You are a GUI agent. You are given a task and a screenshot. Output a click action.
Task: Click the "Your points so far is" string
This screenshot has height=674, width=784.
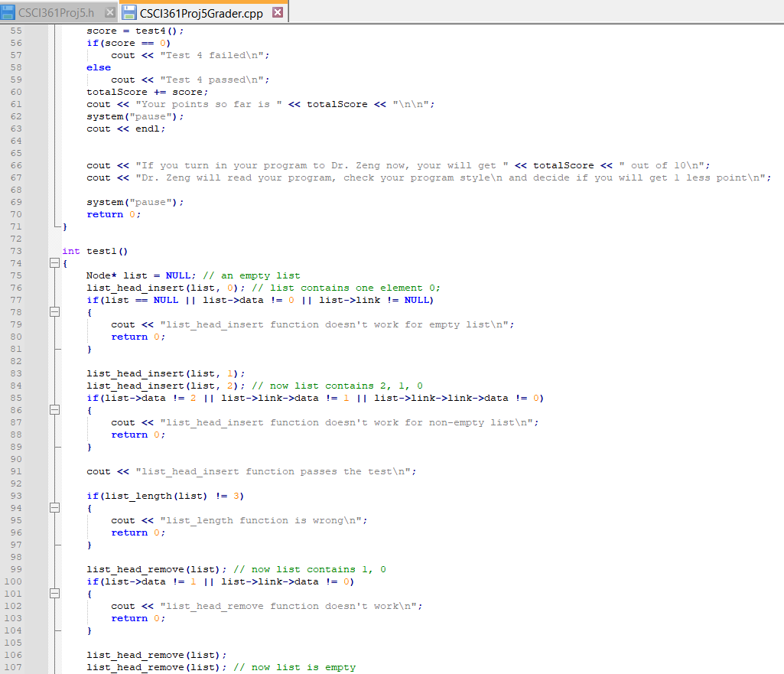tap(209, 104)
